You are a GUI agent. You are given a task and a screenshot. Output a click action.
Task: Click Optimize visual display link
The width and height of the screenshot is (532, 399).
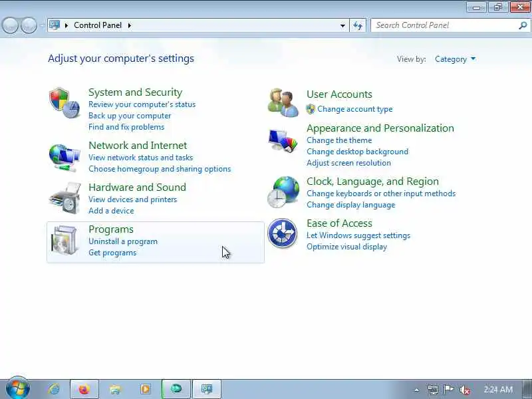coord(346,247)
